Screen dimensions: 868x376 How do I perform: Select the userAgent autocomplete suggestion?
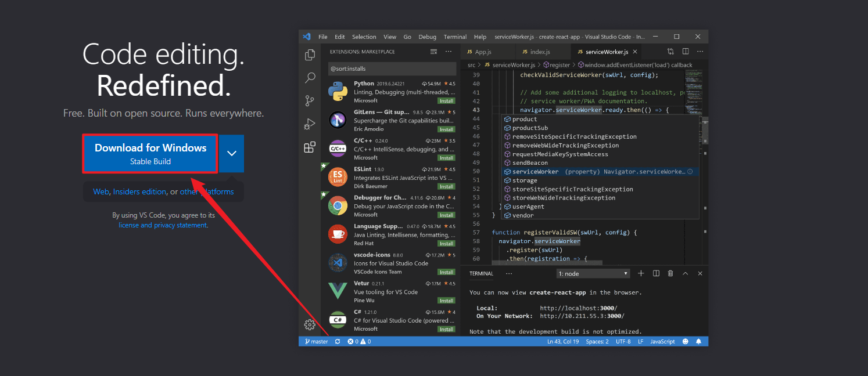tap(528, 207)
